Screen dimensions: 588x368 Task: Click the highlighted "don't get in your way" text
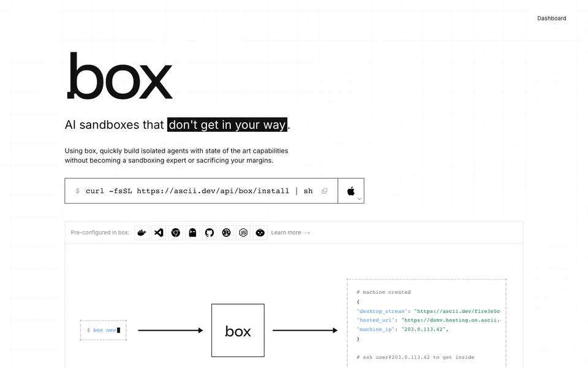click(227, 125)
